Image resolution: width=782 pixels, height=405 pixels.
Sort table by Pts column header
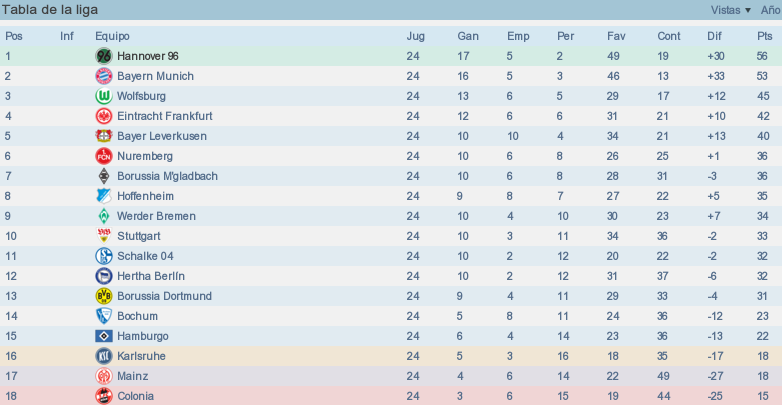pos(764,36)
